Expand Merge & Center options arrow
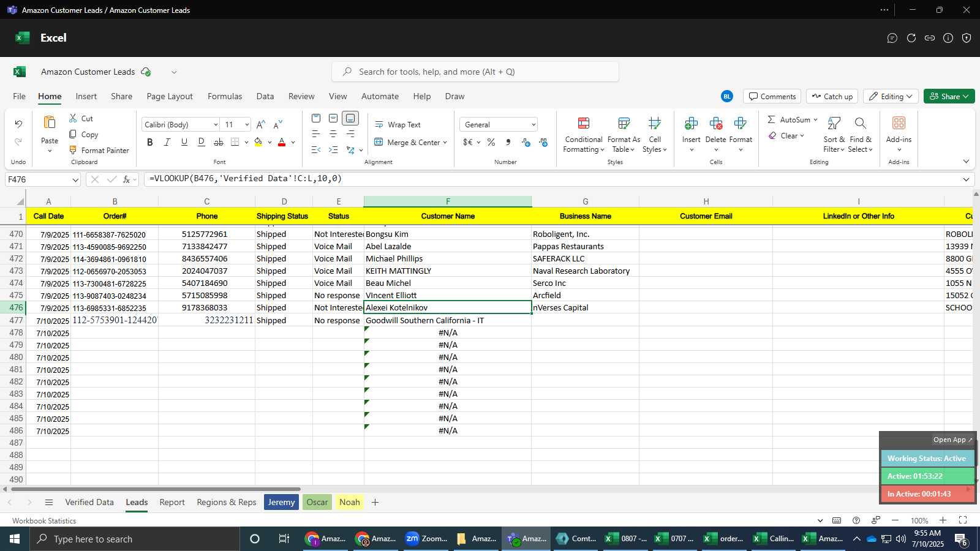Screen dimensions: 980x551 tap(445, 142)
